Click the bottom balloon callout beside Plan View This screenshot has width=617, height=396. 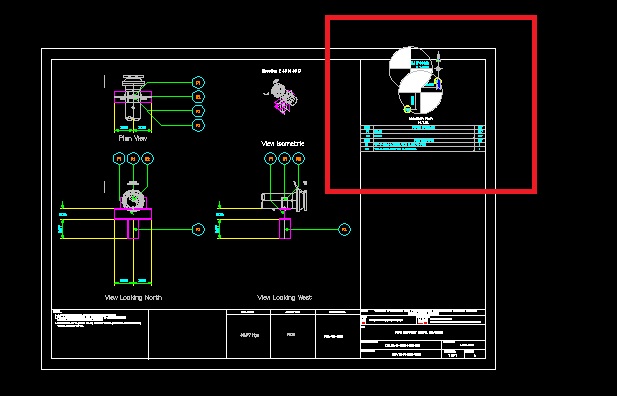point(198,126)
